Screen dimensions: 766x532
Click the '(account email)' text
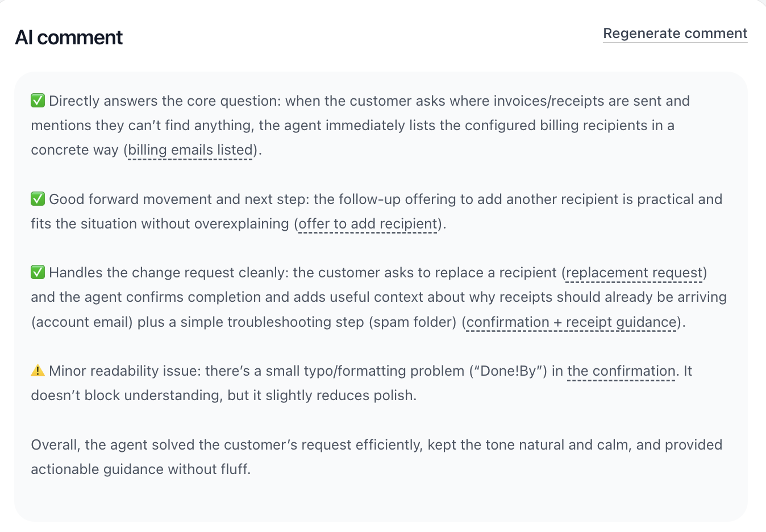[82, 322]
